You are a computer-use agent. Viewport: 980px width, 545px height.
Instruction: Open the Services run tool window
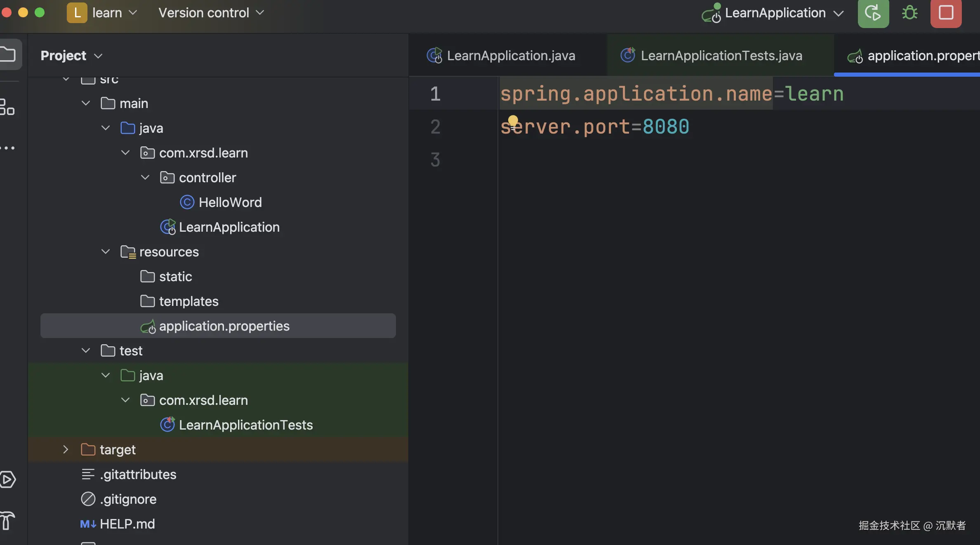point(7,479)
